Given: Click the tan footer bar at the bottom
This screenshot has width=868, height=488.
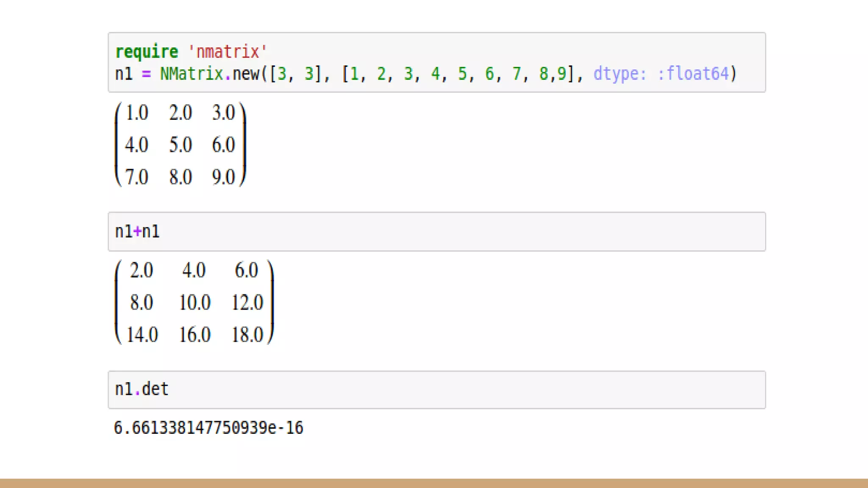Looking at the screenshot, I should pos(434,483).
